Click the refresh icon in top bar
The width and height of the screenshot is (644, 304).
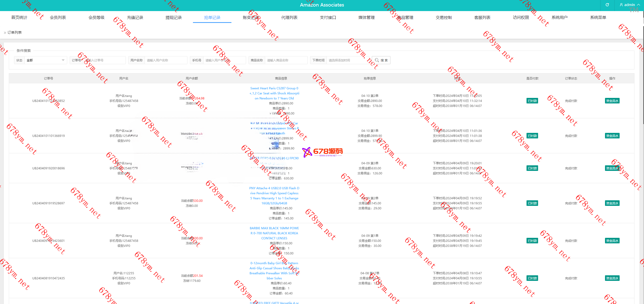coord(607,5)
